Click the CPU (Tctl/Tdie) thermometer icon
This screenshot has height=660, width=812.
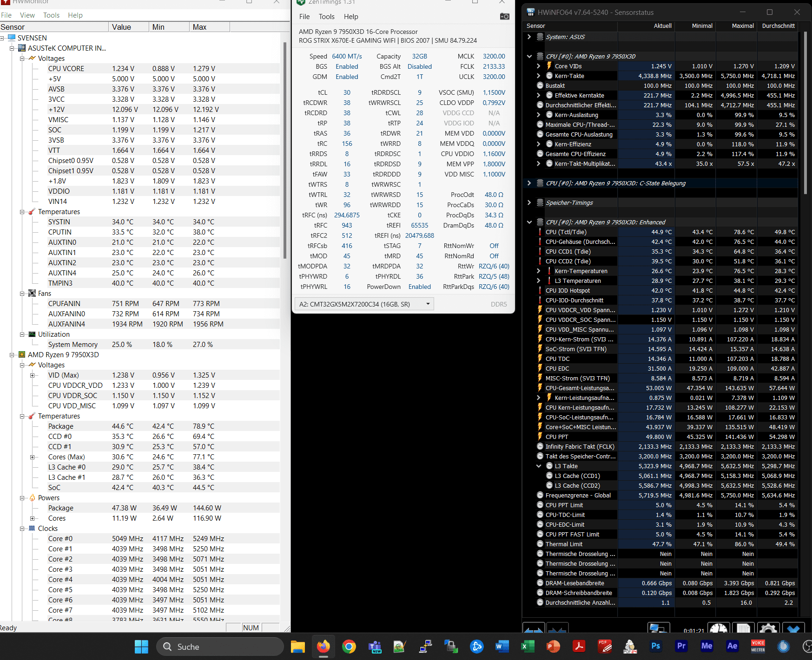pyautogui.click(x=540, y=232)
